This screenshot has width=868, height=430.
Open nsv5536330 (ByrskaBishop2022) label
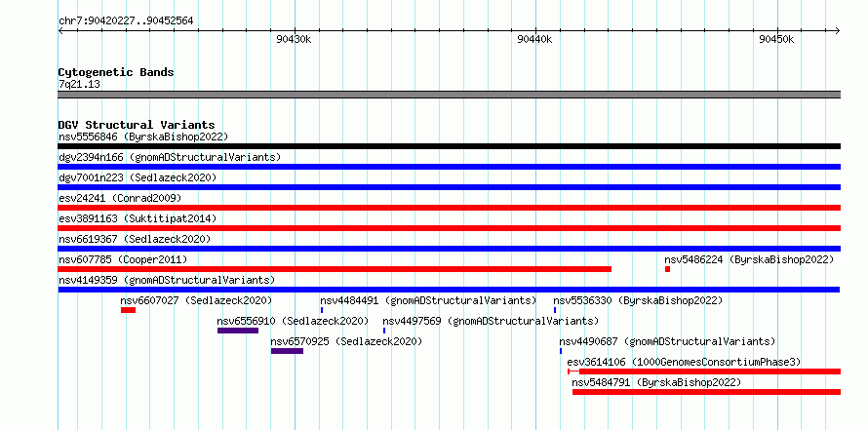pos(638,300)
